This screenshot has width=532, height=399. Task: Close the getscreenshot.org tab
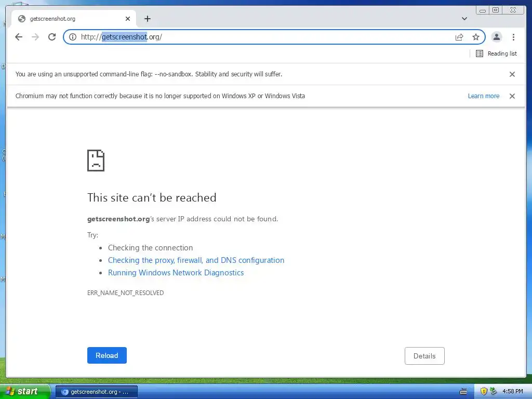coord(128,19)
